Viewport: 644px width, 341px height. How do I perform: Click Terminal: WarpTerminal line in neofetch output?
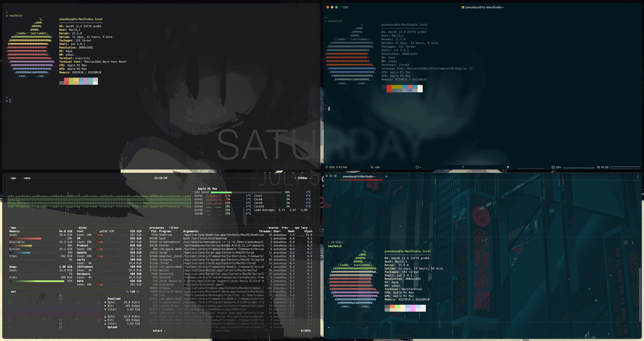403,289
